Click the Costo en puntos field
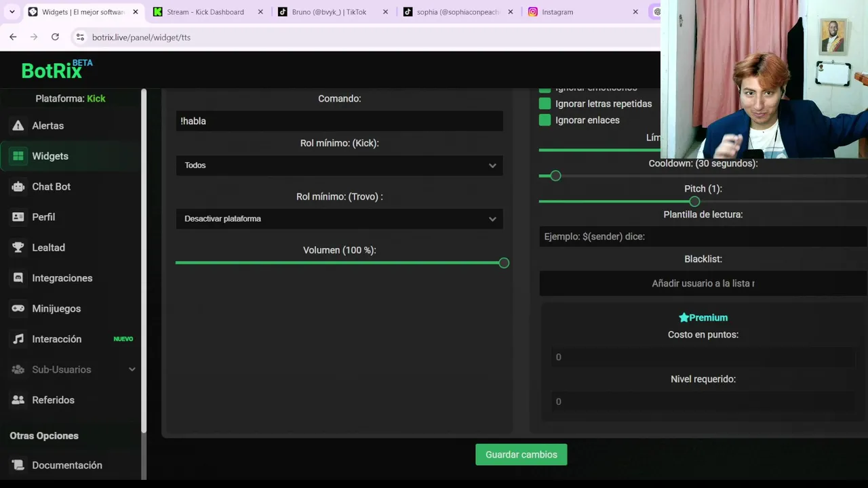868x488 pixels. 703,357
